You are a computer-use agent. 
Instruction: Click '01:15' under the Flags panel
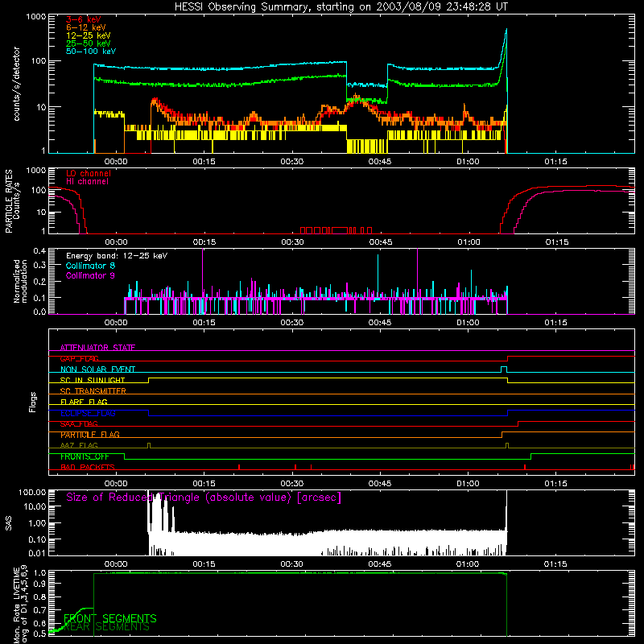(555, 484)
